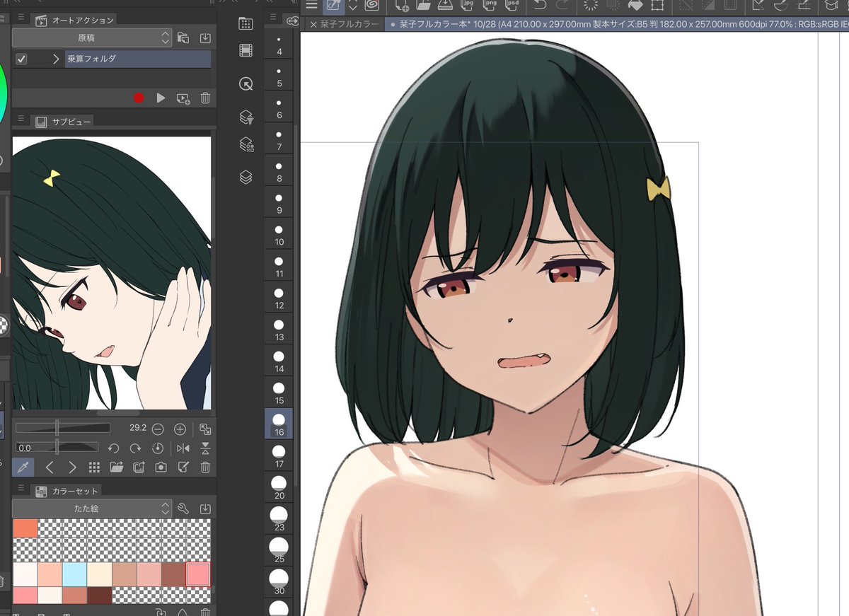Open the create auto action set icon

(x=183, y=37)
